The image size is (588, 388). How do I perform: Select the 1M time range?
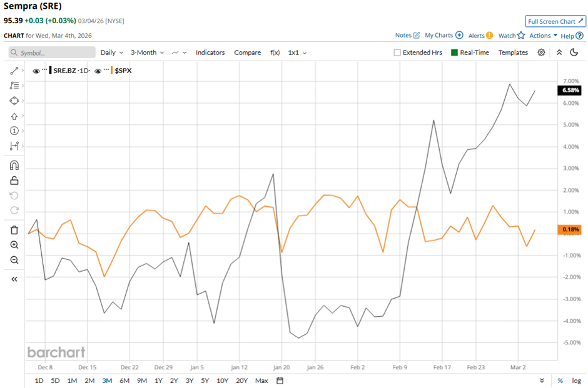[x=72, y=381]
